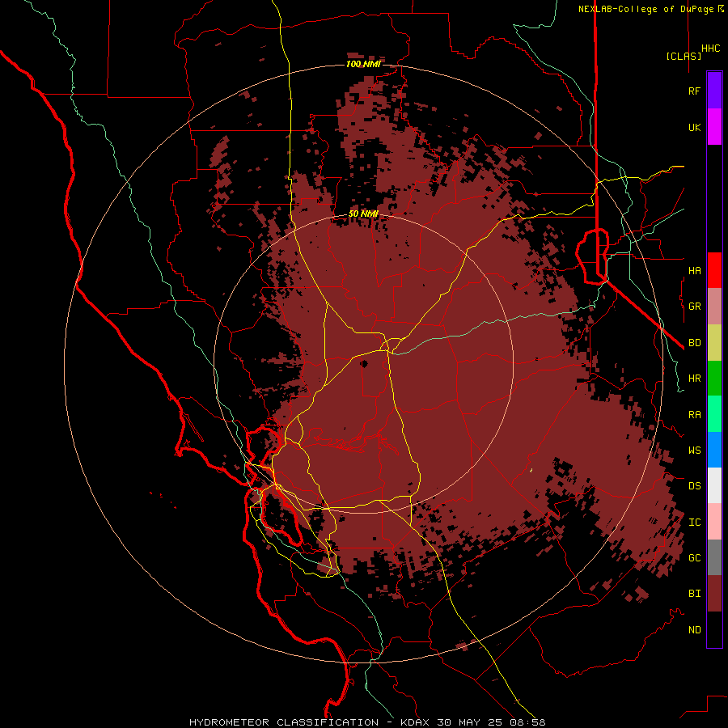Click the 50 NMI range ring label
The height and width of the screenshot is (728, 728).
[363, 214]
